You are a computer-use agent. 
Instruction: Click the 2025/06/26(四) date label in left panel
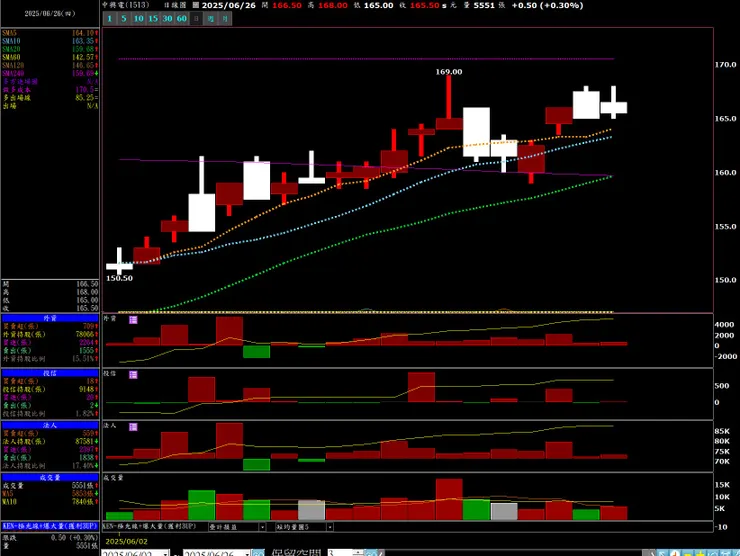(50, 14)
